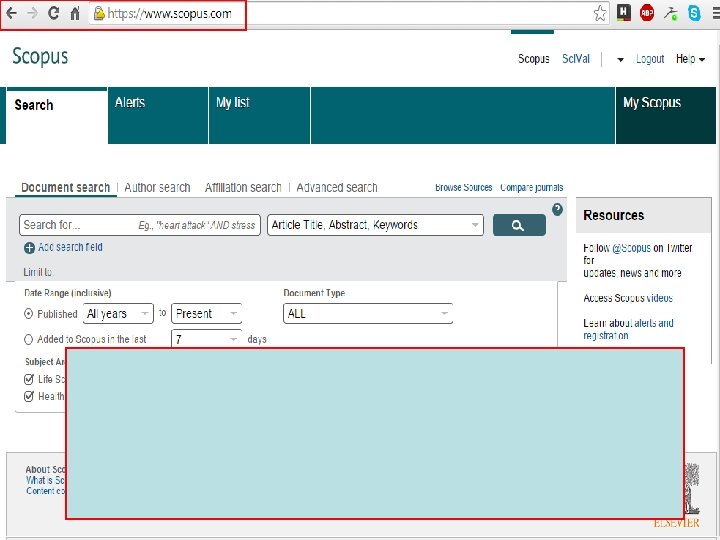
Task: Open the Alerts tab
Action: [158, 116]
